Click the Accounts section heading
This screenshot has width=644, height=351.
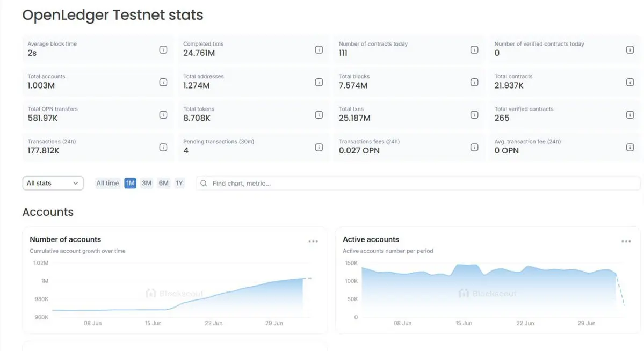click(x=48, y=212)
